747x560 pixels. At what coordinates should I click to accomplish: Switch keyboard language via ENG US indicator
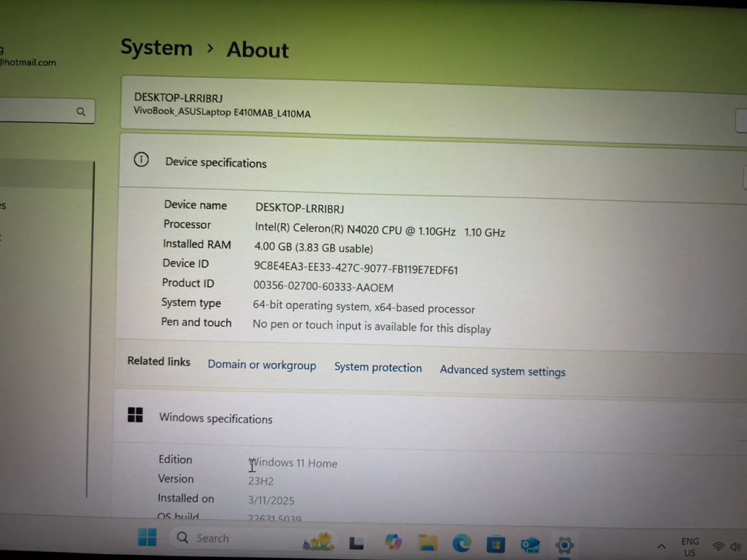click(x=689, y=546)
